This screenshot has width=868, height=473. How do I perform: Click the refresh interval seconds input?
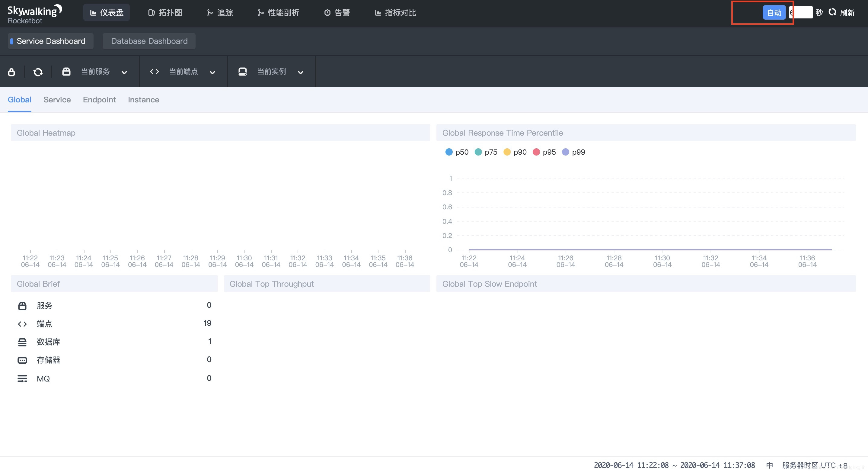pyautogui.click(x=801, y=13)
